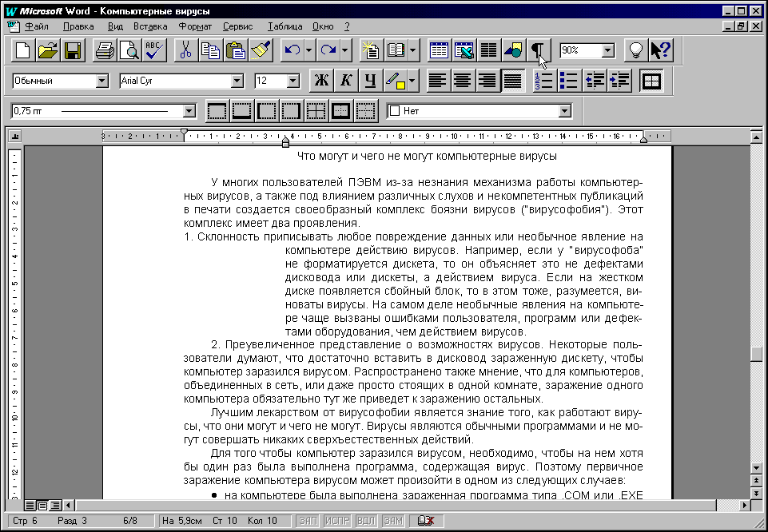Viewport: 768px width, 532px height.
Task: Paste from clipboard with the Paste icon
Action: click(236, 50)
